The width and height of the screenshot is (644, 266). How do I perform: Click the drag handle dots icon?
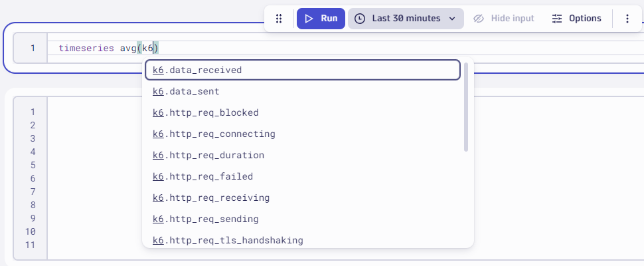click(279, 19)
